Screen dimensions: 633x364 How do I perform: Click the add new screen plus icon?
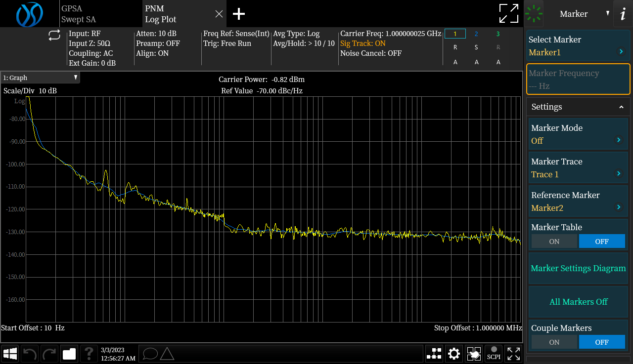click(x=239, y=14)
